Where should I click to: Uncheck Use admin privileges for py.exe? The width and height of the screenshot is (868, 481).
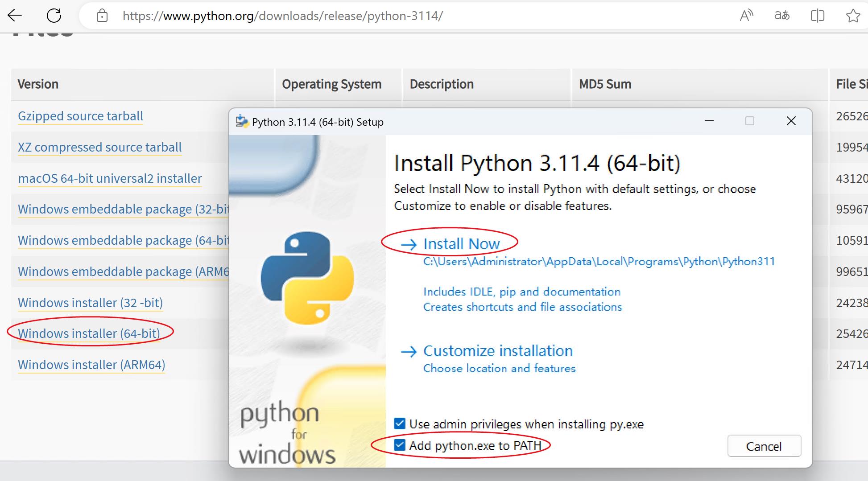coord(400,423)
